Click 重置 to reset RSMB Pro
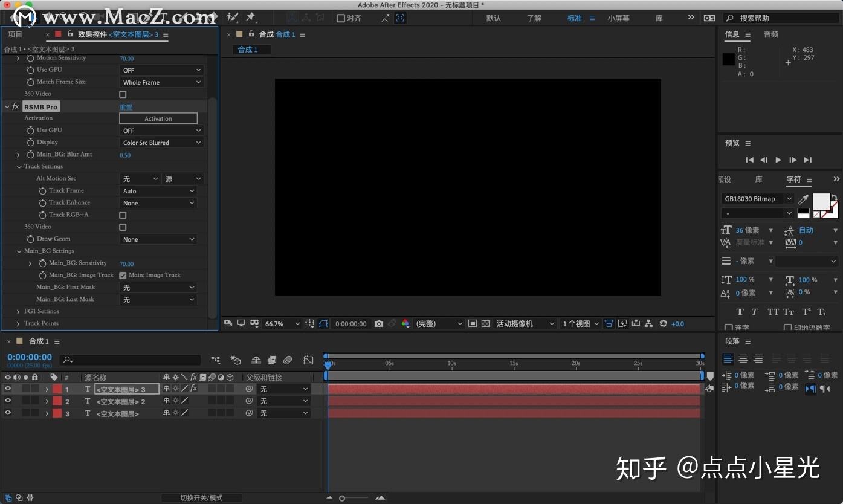843x504 pixels. 126,107
